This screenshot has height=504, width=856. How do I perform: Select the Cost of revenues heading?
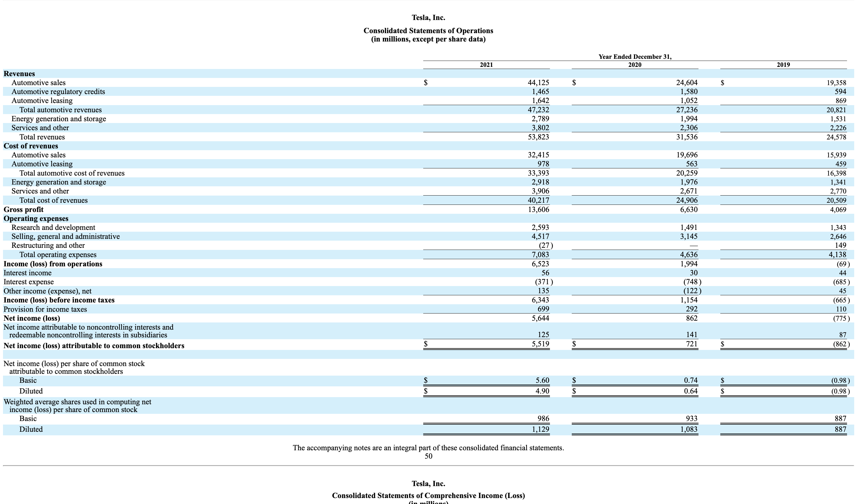click(x=31, y=146)
